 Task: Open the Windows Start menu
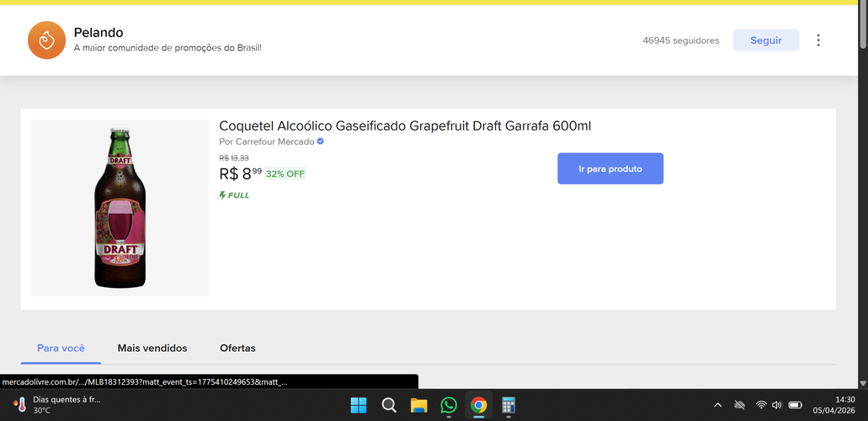click(x=358, y=406)
